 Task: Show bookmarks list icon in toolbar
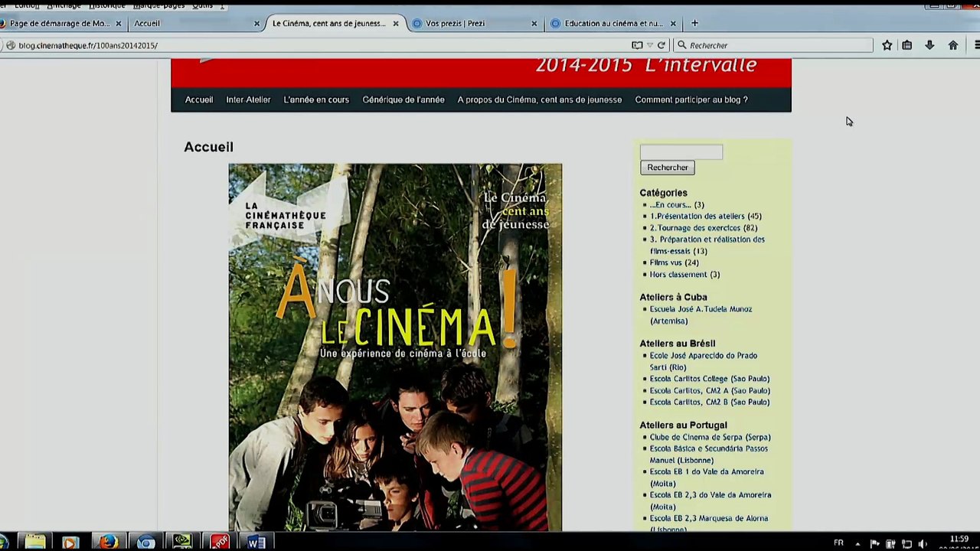click(x=907, y=45)
